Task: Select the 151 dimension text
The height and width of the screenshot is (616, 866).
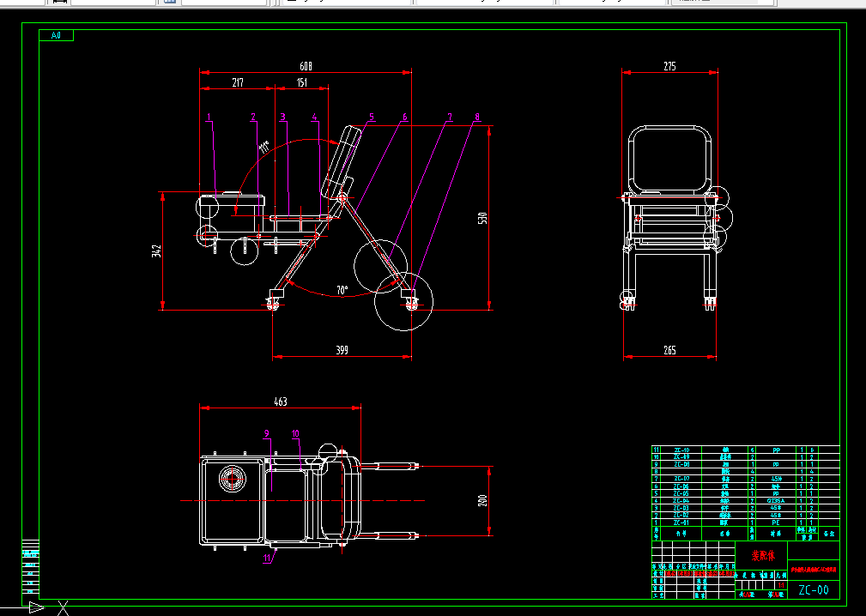Action: point(302,83)
